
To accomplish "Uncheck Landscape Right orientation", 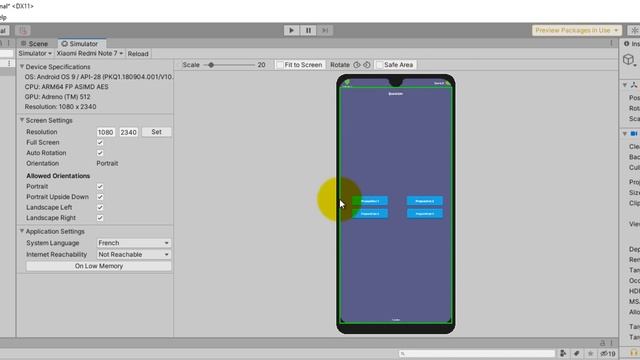I will pyautogui.click(x=100, y=218).
